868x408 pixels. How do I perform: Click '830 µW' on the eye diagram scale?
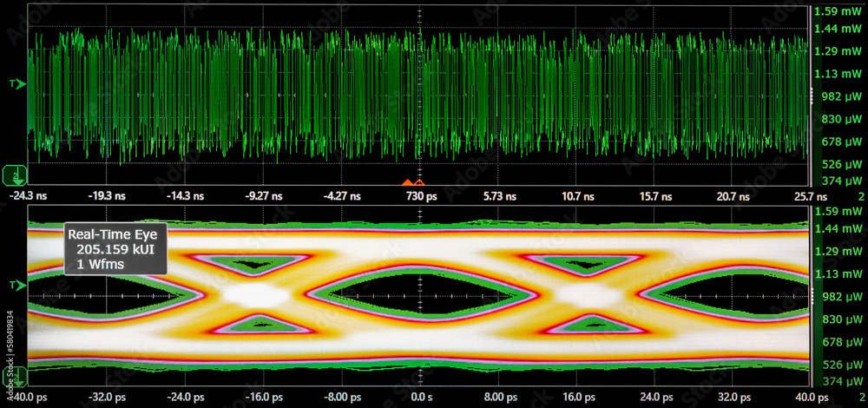click(843, 319)
